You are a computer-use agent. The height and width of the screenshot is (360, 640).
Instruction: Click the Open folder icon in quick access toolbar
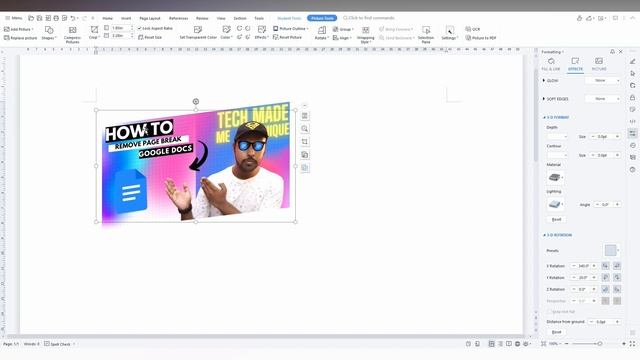tap(31, 18)
